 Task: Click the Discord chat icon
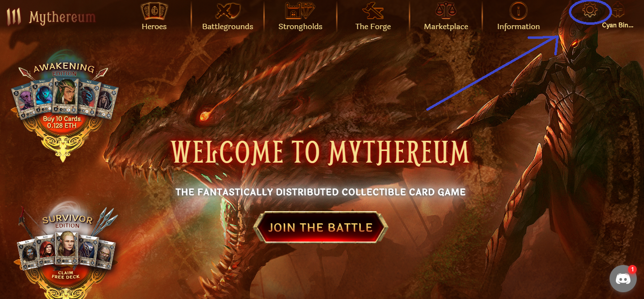622,280
